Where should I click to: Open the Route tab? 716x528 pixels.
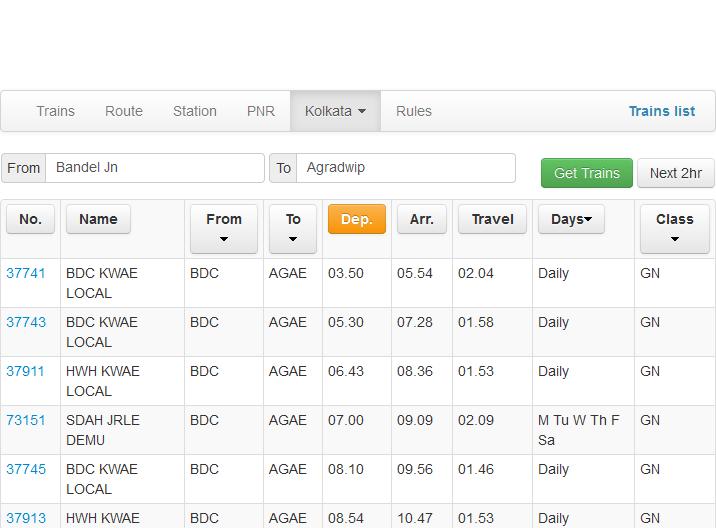coord(124,111)
